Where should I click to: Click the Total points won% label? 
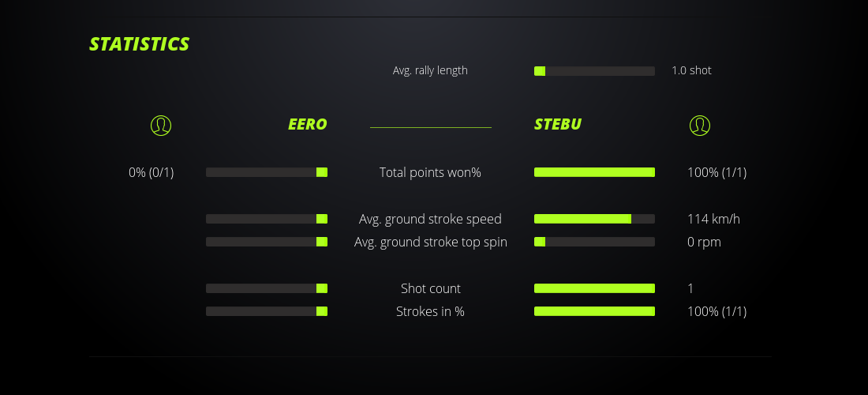[430, 172]
